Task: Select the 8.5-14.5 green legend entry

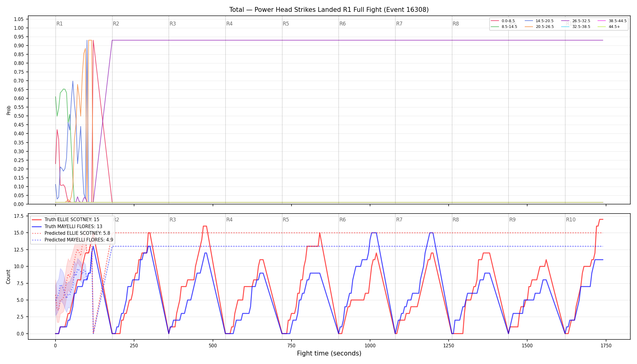Action: click(504, 27)
